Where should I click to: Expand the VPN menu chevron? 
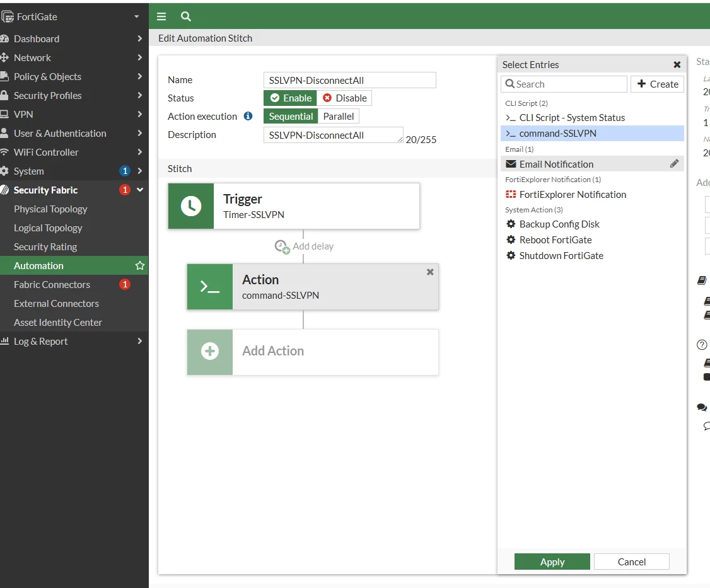click(139, 115)
